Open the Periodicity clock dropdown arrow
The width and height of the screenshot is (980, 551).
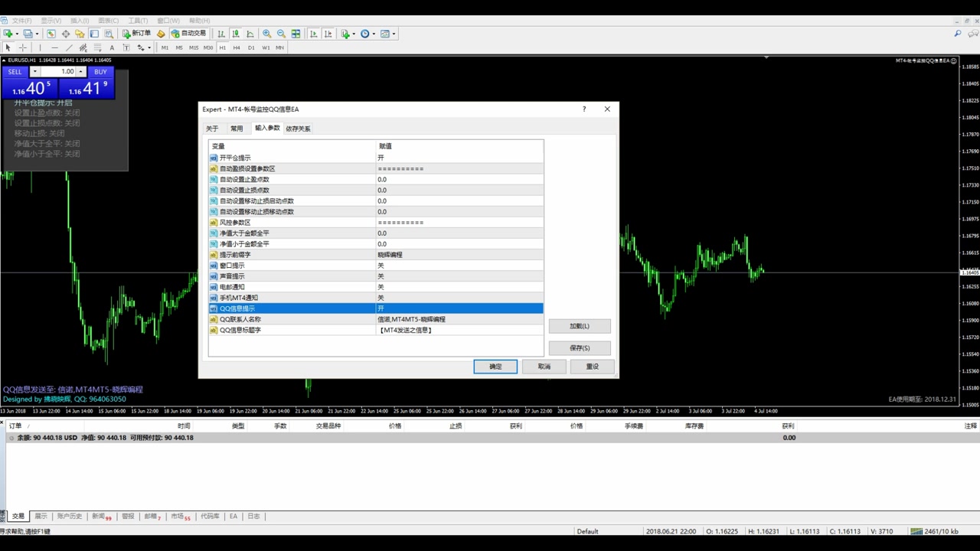[x=374, y=34]
